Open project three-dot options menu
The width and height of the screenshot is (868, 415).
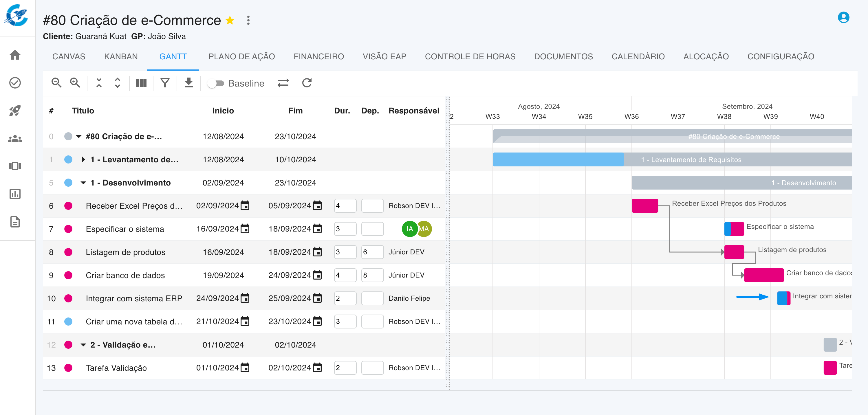click(248, 20)
